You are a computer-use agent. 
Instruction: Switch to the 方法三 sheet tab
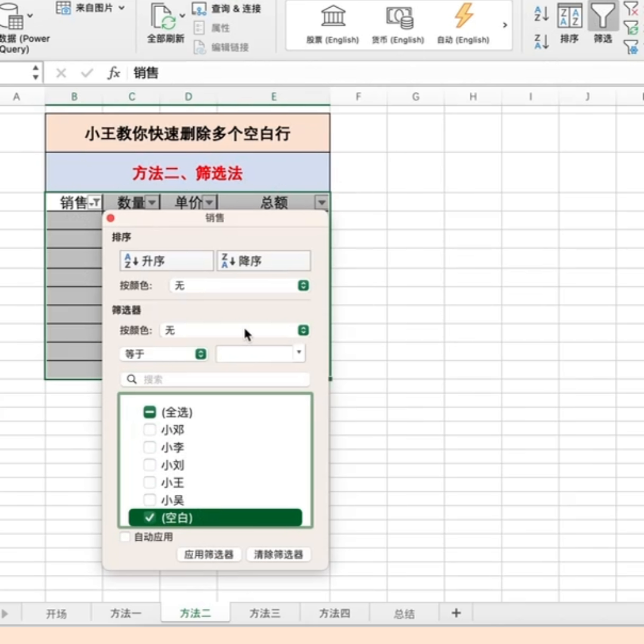point(265,613)
